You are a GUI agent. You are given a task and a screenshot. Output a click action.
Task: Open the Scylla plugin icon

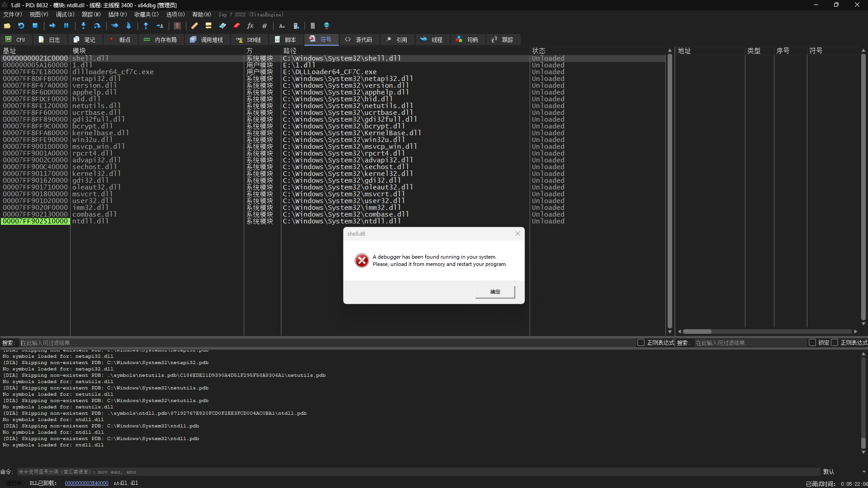point(177,26)
